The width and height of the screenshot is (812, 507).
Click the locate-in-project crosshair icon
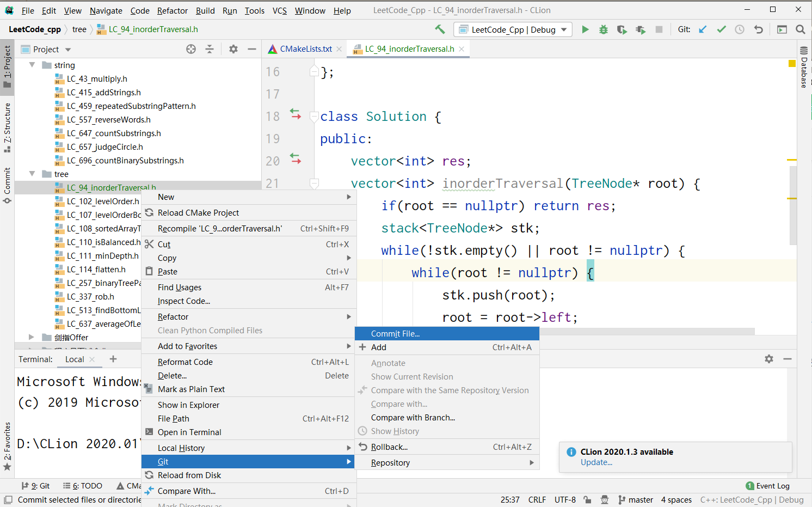(x=191, y=49)
